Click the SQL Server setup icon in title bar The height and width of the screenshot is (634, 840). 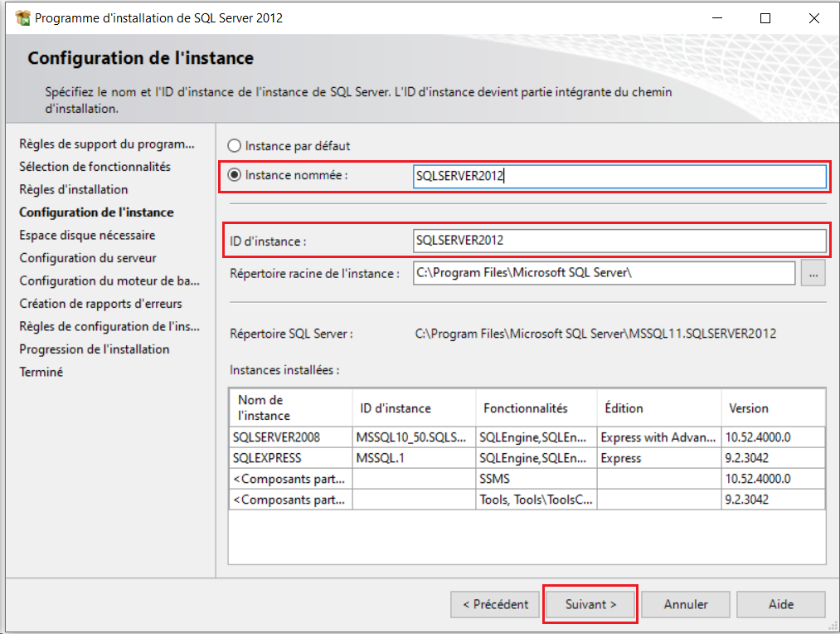tap(22, 17)
